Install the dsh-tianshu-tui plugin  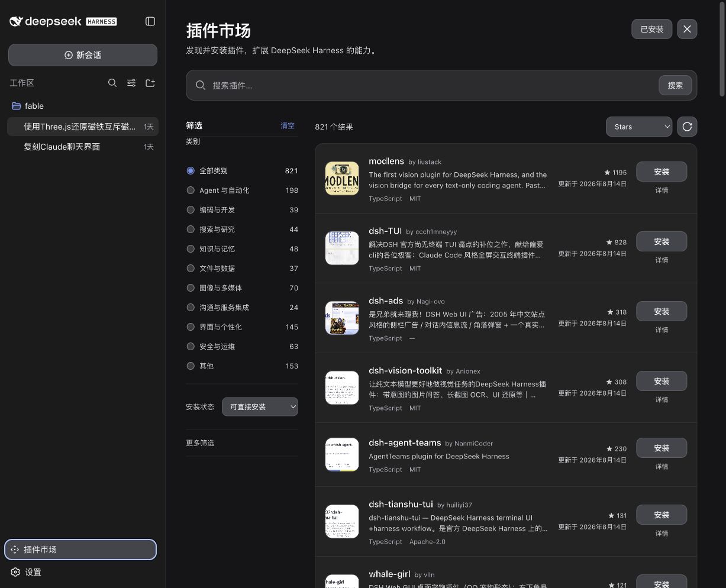click(x=662, y=515)
